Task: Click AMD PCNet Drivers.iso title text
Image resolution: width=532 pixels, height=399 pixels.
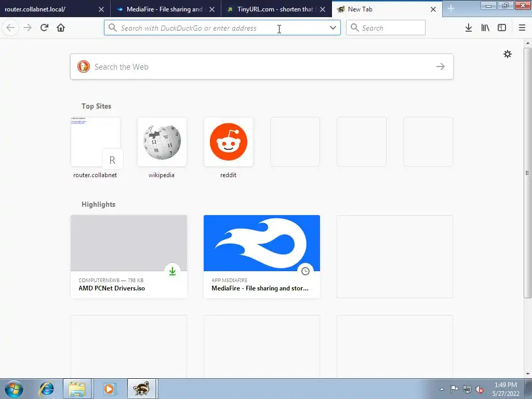Action: (112, 288)
